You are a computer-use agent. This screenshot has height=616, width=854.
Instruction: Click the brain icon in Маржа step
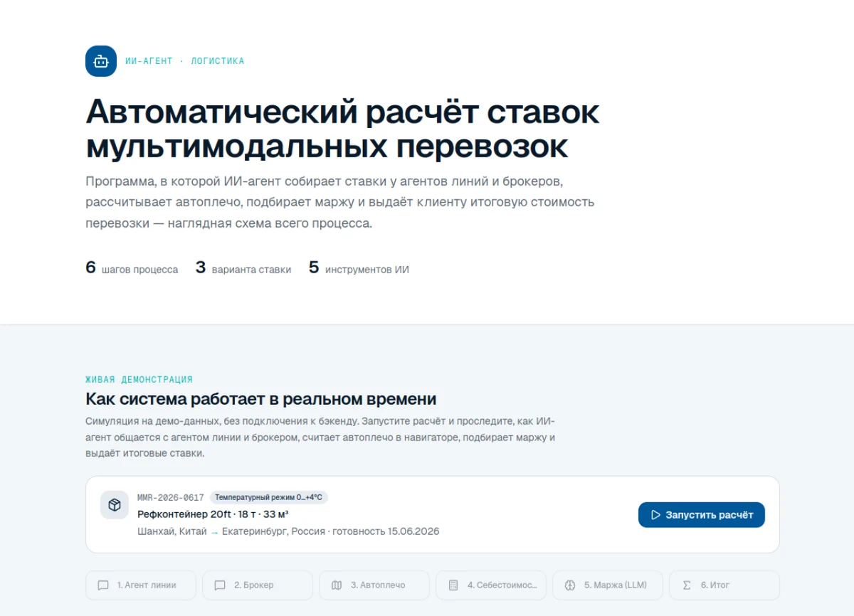[570, 585]
